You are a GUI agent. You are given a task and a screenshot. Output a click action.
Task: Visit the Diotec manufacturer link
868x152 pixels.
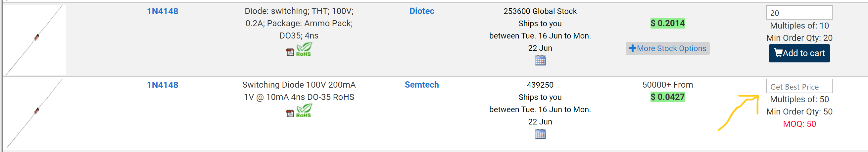point(421,11)
